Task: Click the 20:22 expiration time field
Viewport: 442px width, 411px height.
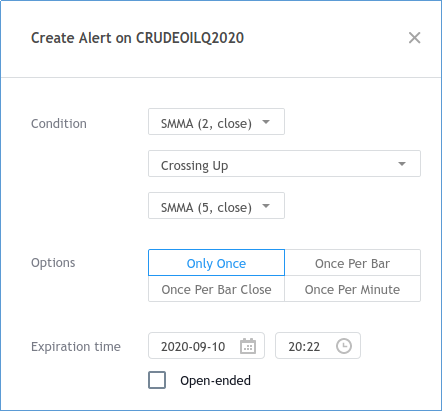Action: (318, 346)
